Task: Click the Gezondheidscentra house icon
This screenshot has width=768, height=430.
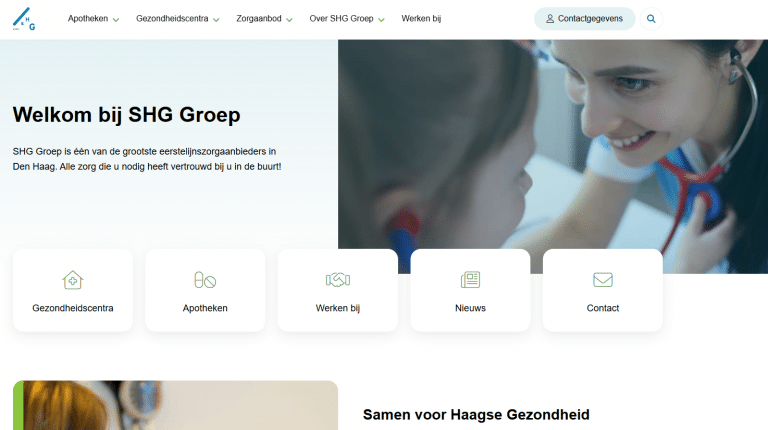Action: point(72,280)
